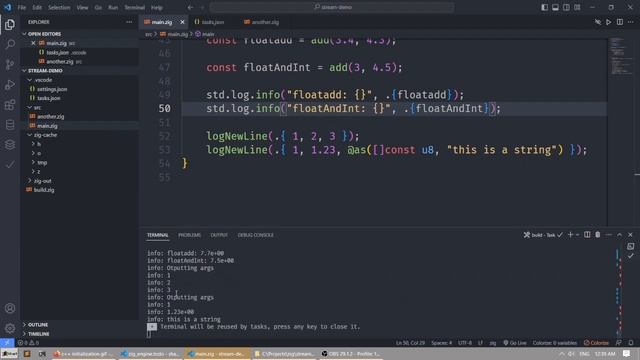This screenshot has width=640, height=360.
Task: Maximize the terminal panel with the chevron up
Action: [620, 235]
